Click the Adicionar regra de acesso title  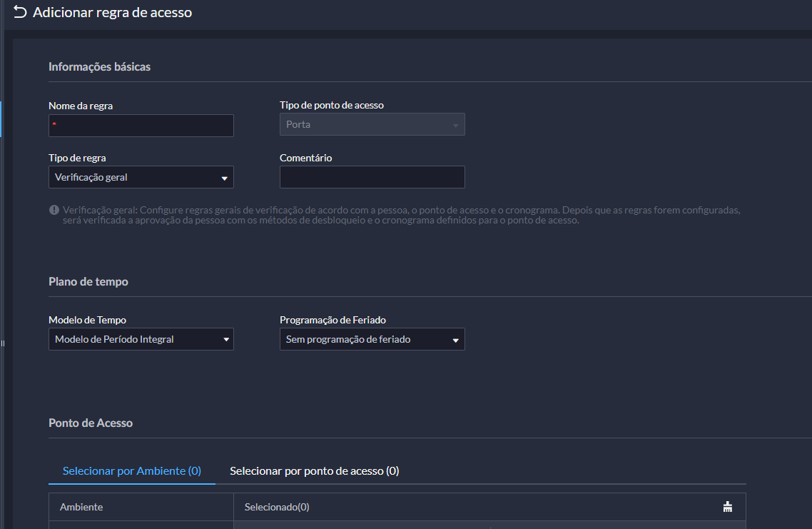112,12
